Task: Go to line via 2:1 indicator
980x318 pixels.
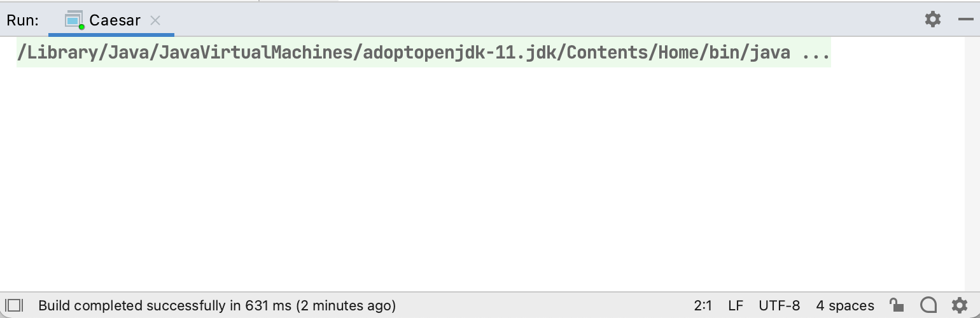Action: pos(703,306)
